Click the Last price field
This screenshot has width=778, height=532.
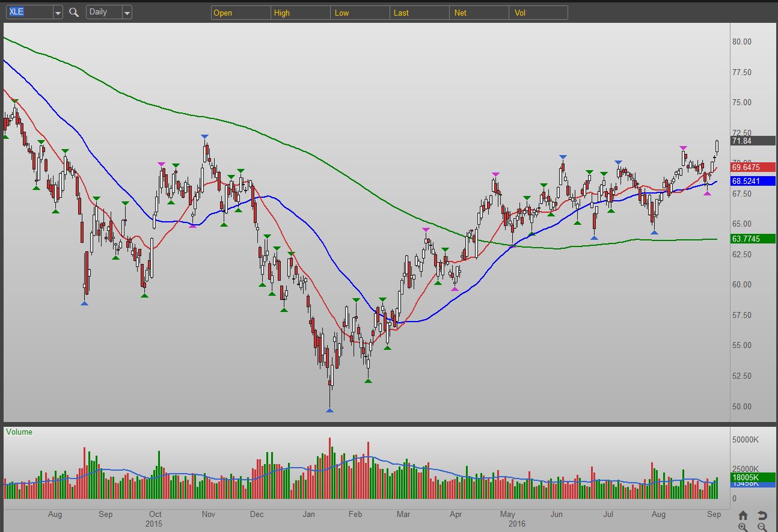click(419, 13)
